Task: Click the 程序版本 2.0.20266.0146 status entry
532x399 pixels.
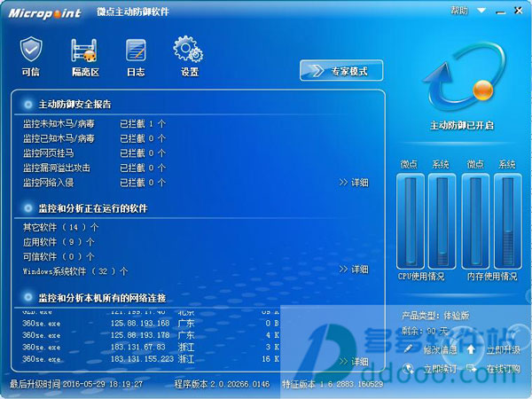Action: click(222, 384)
